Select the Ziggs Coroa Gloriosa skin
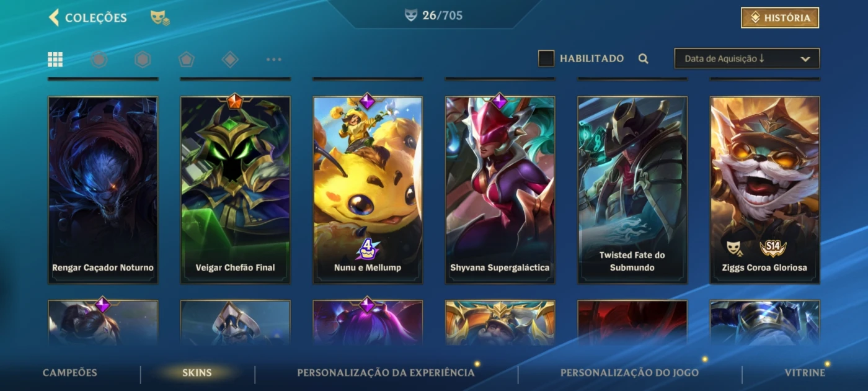868x391 pixels. point(765,190)
